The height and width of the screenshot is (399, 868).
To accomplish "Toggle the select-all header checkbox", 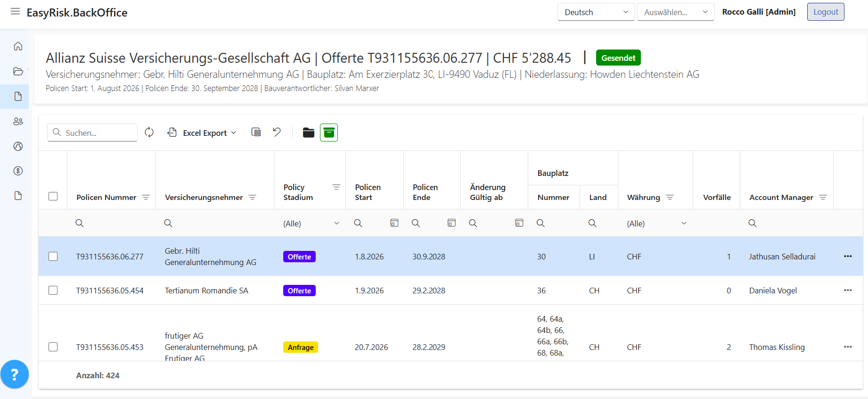I will point(53,196).
